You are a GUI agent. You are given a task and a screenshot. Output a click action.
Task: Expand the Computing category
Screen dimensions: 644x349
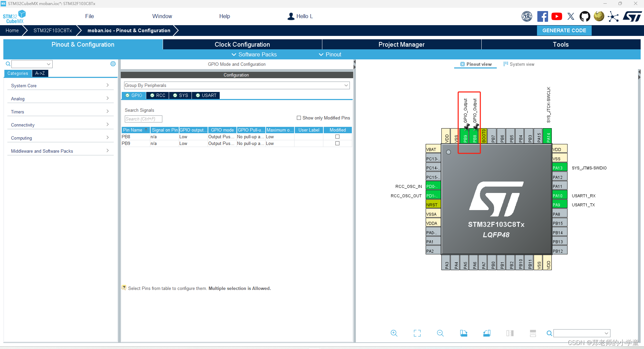(x=60, y=138)
